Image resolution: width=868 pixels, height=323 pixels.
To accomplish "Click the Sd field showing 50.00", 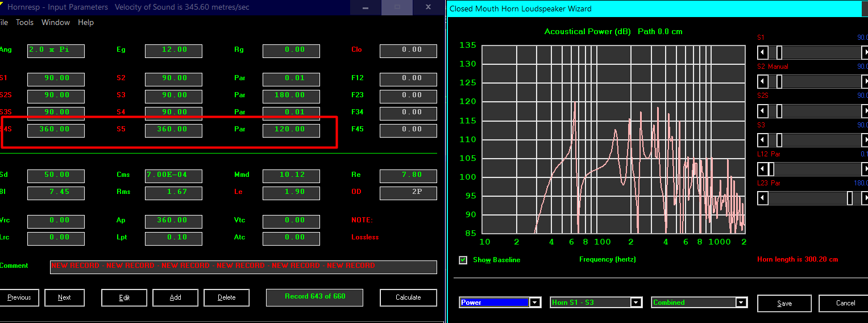I will 56,176.
